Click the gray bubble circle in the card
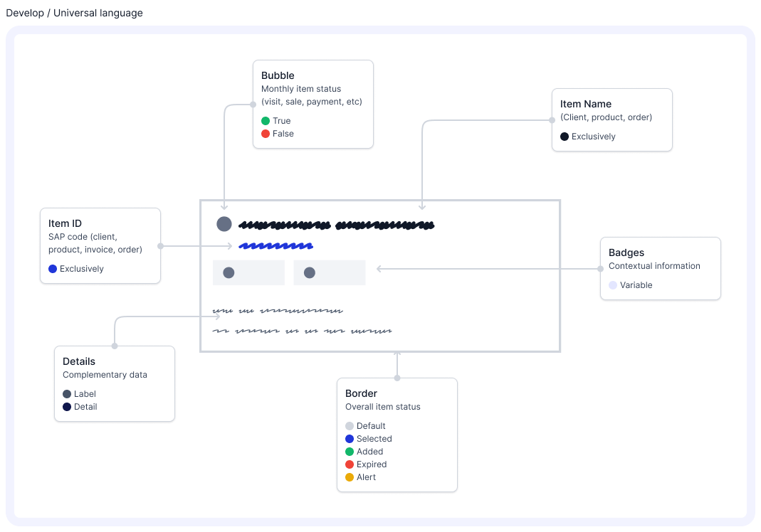761x532 pixels. [224, 224]
